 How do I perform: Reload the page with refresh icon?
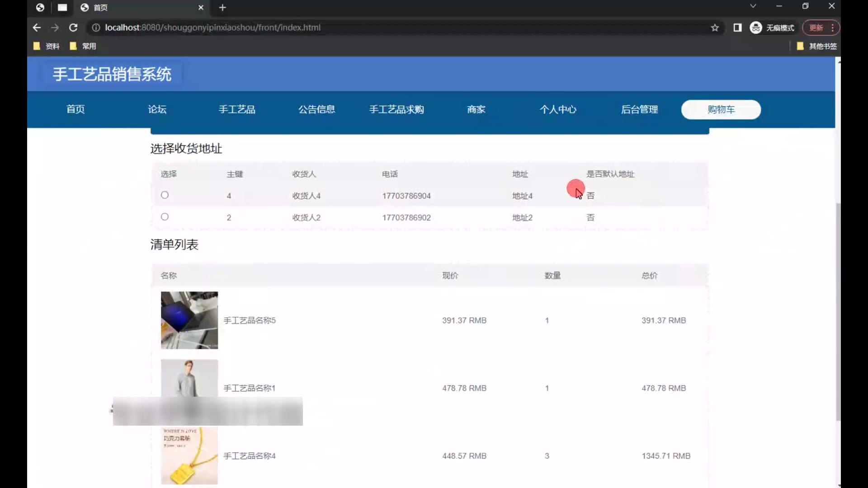pos(73,28)
